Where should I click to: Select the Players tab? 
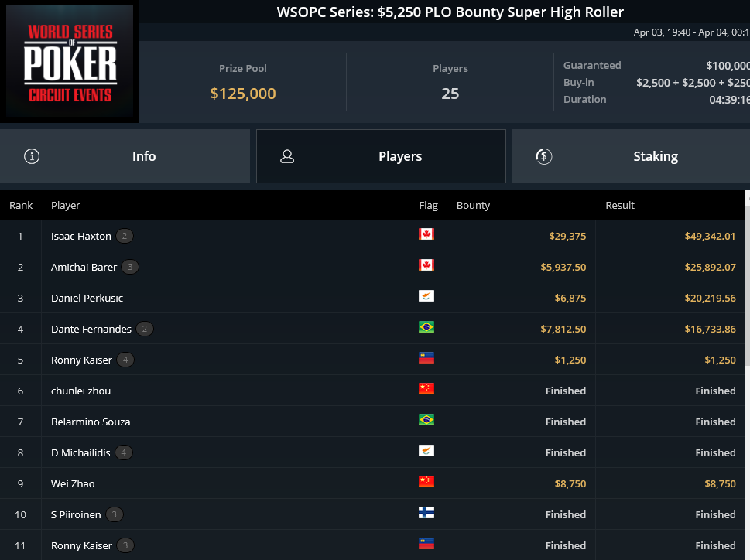[382, 156]
